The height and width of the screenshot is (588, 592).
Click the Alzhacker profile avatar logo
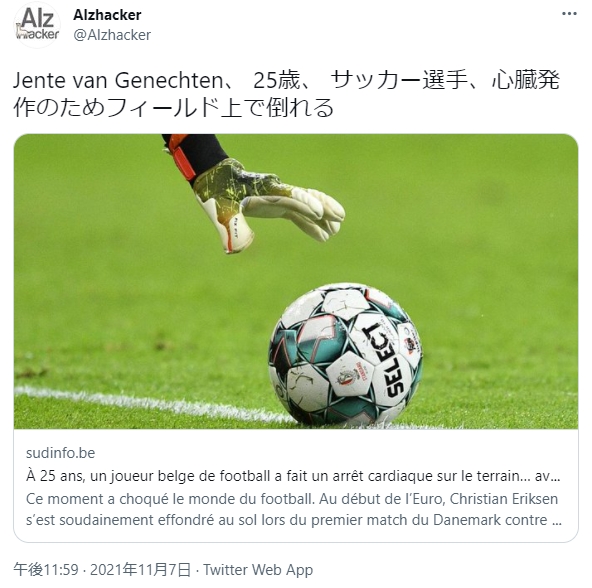37,25
